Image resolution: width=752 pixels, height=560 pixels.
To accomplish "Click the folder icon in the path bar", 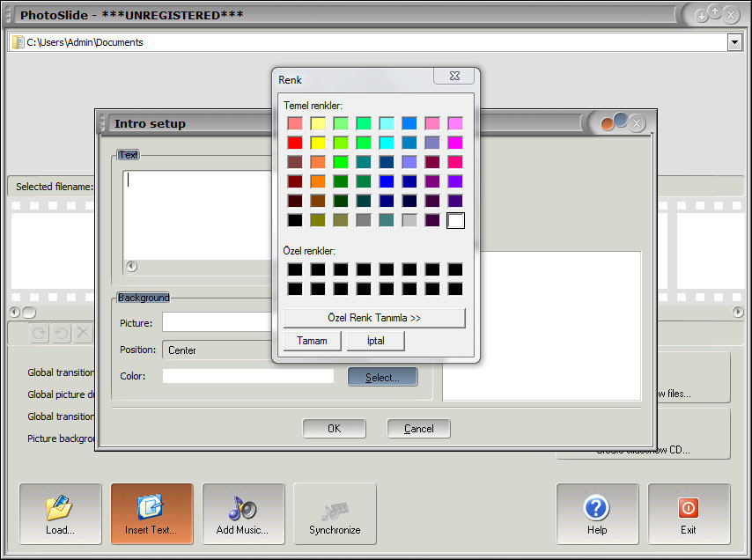I will coord(18,42).
